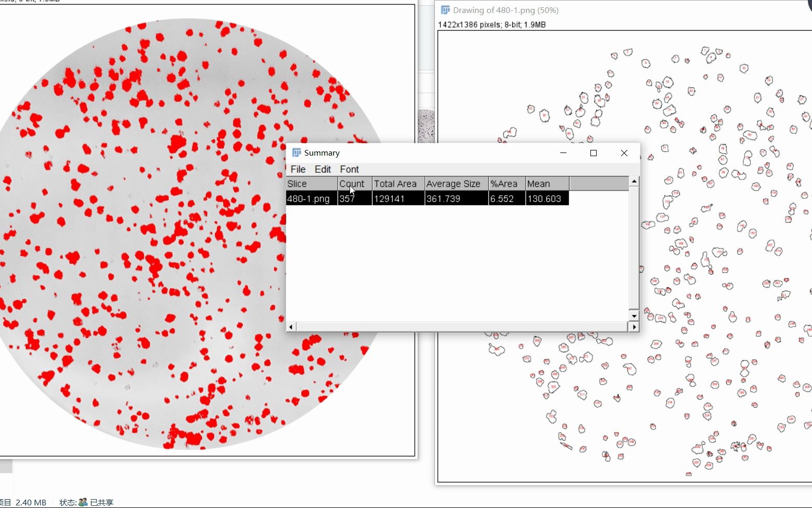This screenshot has width=812, height=508.
Task: Click the Summary scrollbar down arrow
Action: 634,316
